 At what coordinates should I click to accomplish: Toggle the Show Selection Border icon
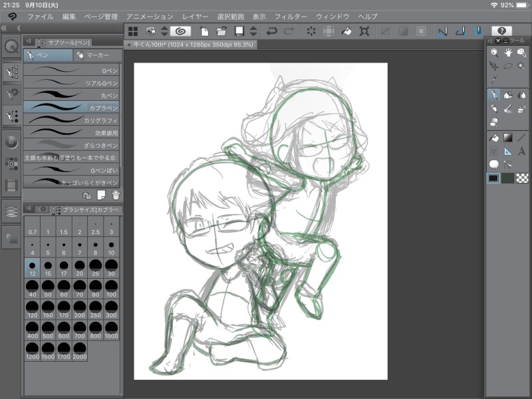[421, 31]
